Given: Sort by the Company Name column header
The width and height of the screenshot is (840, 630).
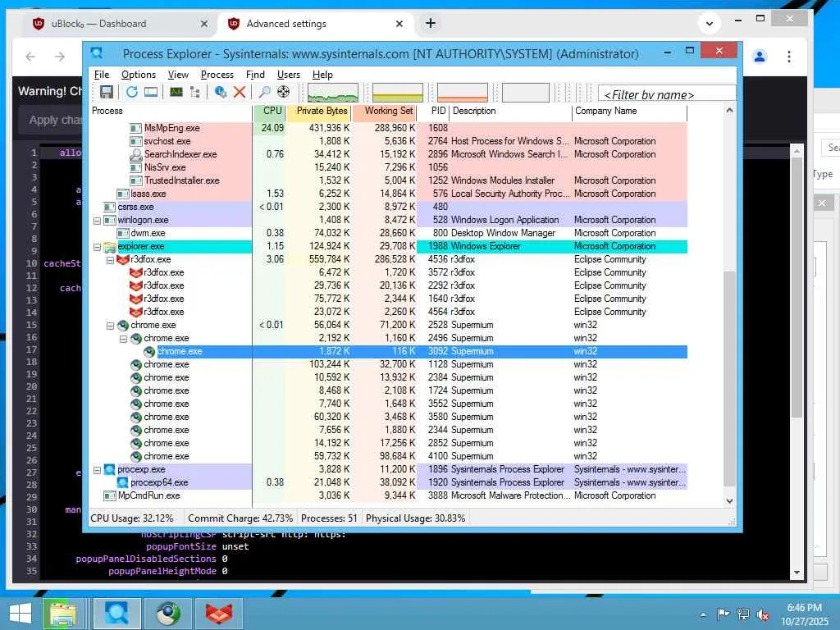Looking at the screenshot, I should 629,111.
